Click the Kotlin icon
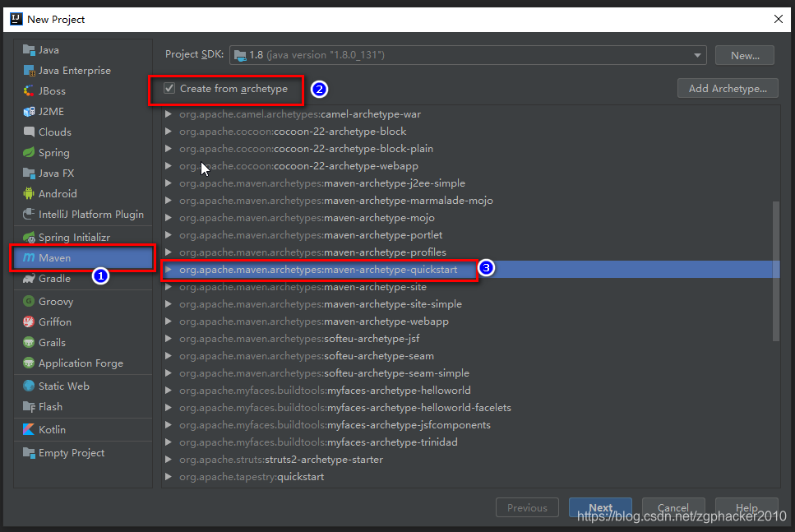This screenshot has width=795, height=532. tap(29, 429)
